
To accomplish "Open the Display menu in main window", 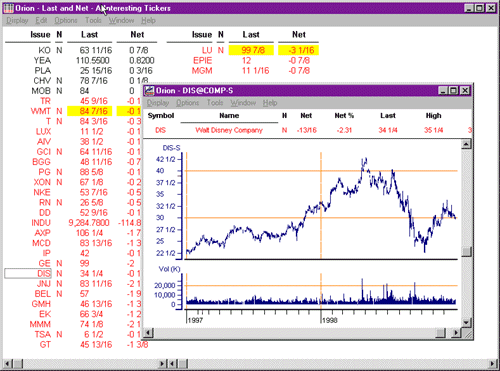I will 17,21.
